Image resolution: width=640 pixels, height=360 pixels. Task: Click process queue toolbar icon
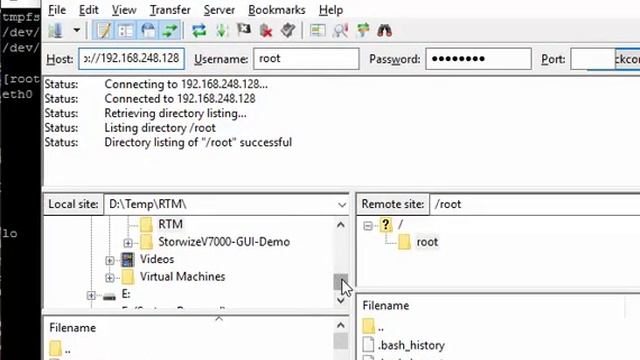pos(222,31)
